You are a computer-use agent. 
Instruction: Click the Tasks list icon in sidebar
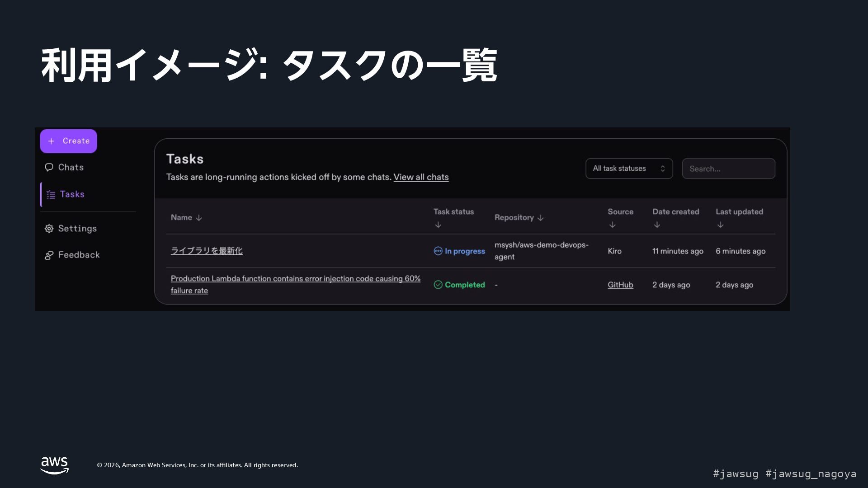[51, 195]
